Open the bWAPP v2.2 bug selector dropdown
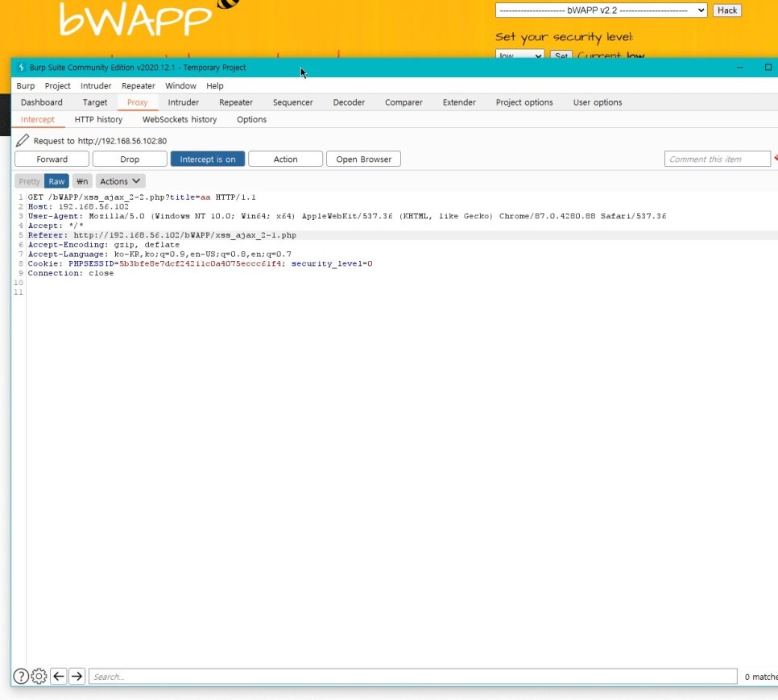Screen dimensions: 778x700 tap(601, 10)
